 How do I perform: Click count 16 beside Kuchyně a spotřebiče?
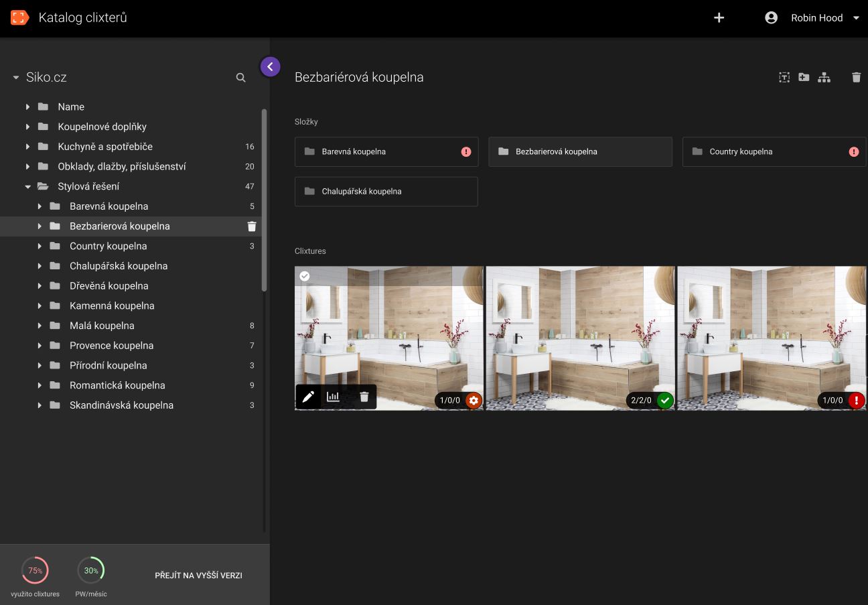[250, 147]
